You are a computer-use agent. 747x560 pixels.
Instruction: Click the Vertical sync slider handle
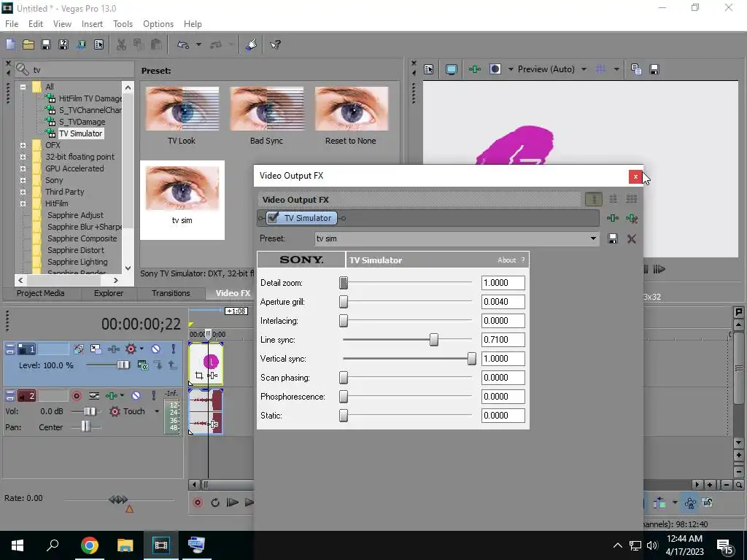(x=471, y=359)
